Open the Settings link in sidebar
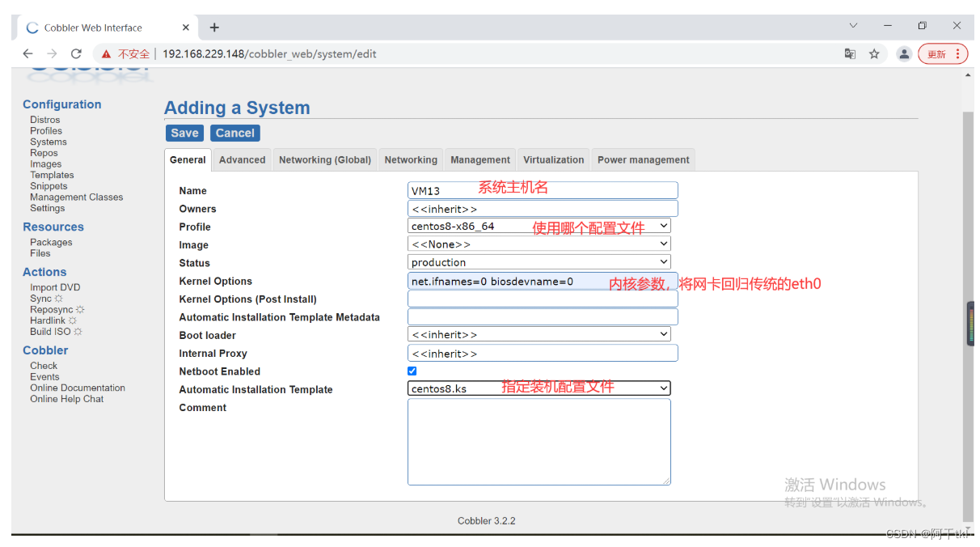Image resolution: width=980 pixels, height=547 pixels. [48, 208]
